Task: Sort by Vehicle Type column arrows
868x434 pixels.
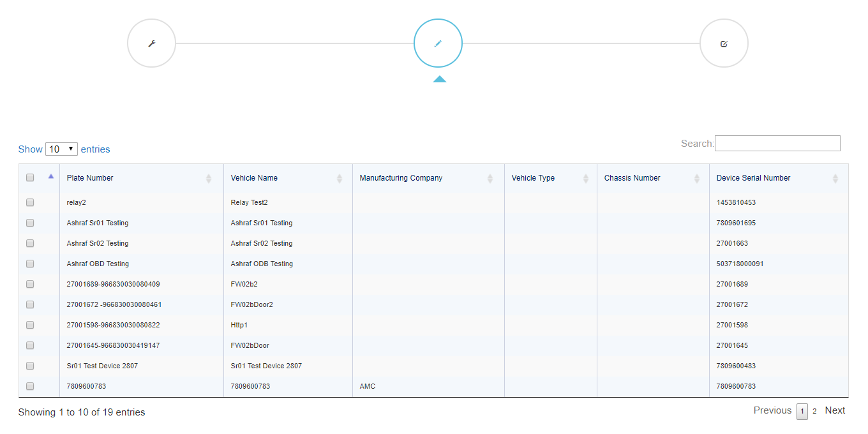Action: [586, 179]
